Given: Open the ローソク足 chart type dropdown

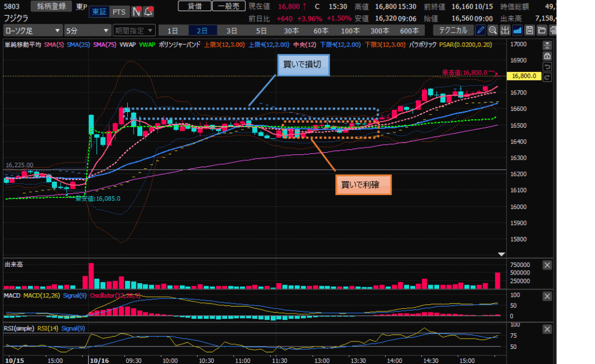Looking at the screenshot, I should click(x=33, y=30).
